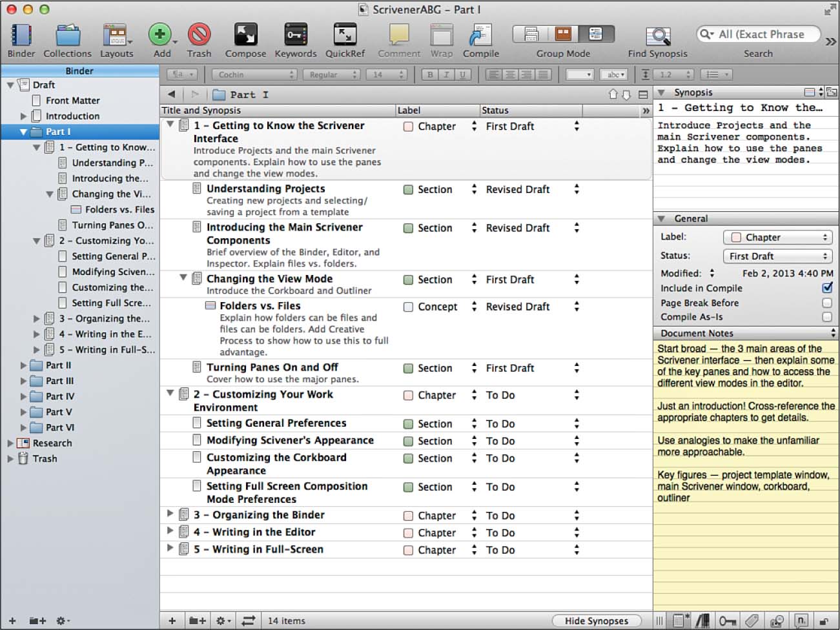The height and width of the screenshot is (630, 840).
Task: Switch Group Mode to corkboard view
Action: (x=563, y=34)
